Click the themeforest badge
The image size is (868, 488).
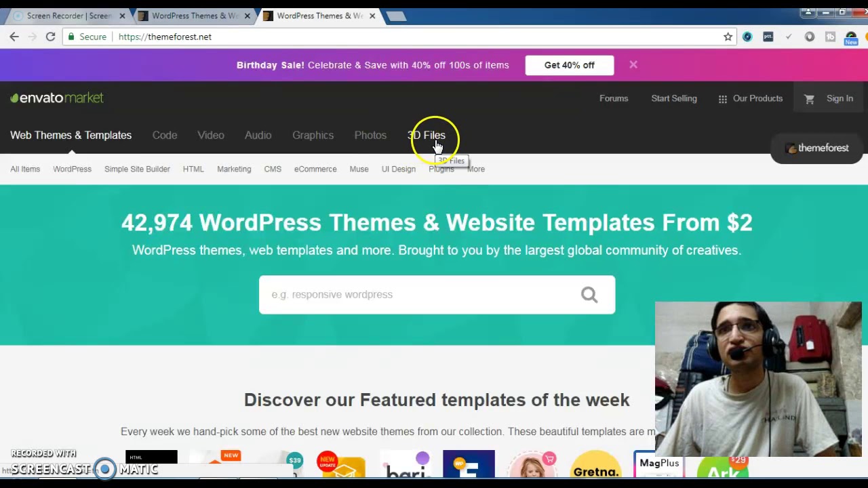click(817, 148)
